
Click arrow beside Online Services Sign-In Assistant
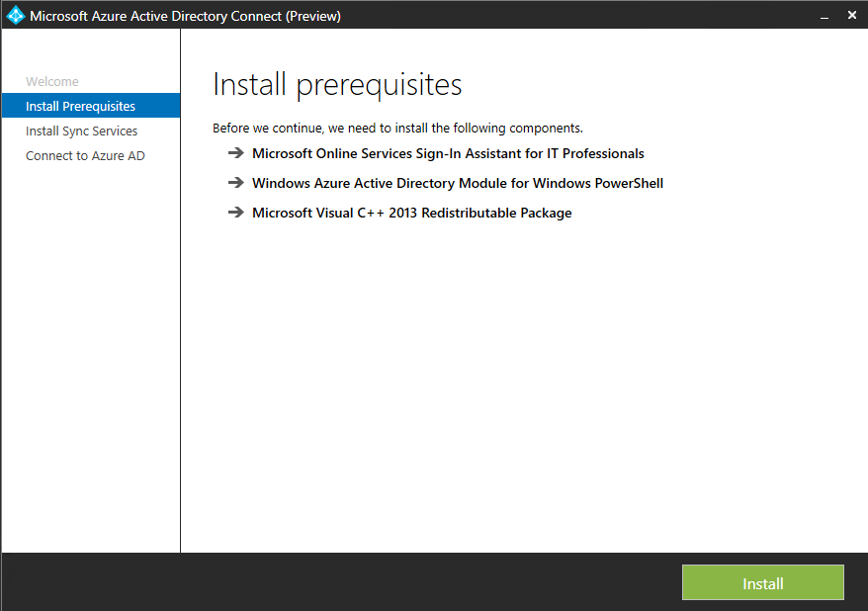tap(235, 153)
